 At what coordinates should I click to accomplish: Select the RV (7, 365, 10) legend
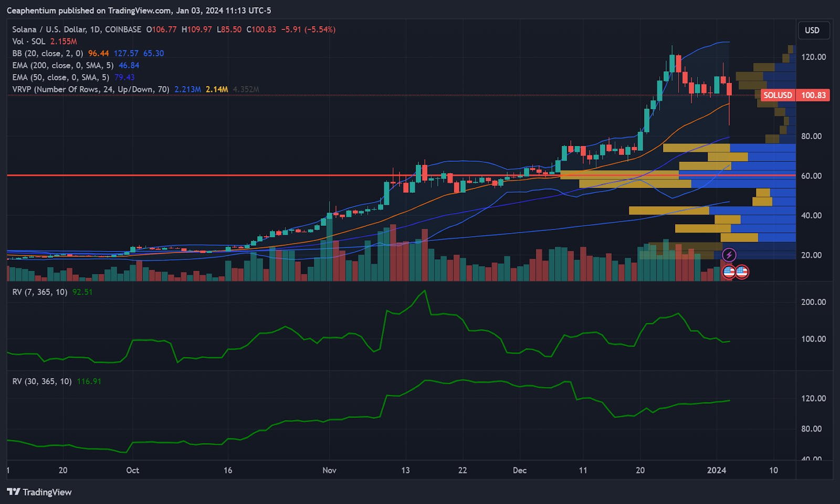pyautogui.click(x=40, y=292)
